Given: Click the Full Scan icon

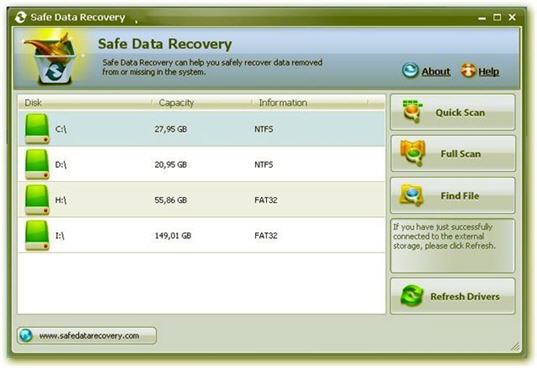Looking at the screenshot, I should tap(413, 153).
